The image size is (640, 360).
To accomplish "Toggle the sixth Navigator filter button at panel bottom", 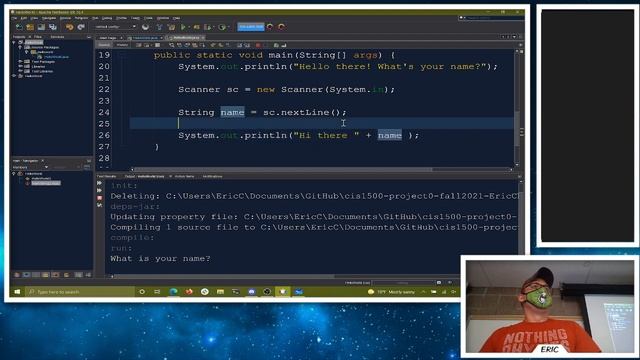I will tap(66, 275).
